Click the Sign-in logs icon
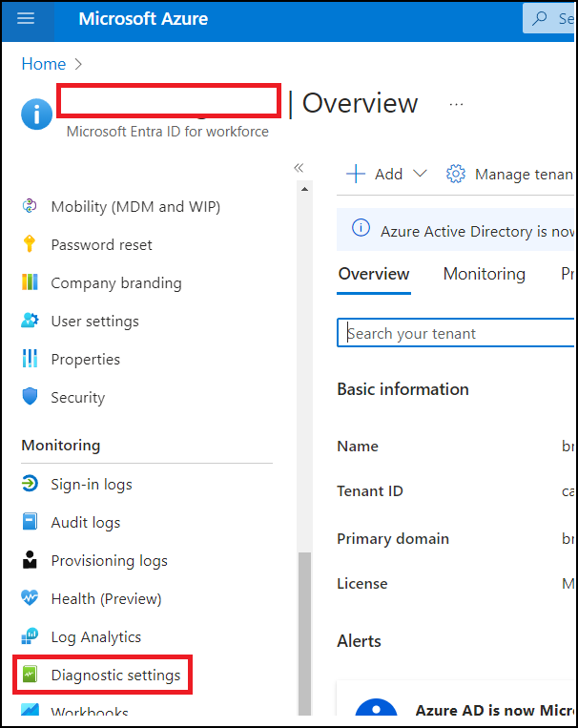 31,484
